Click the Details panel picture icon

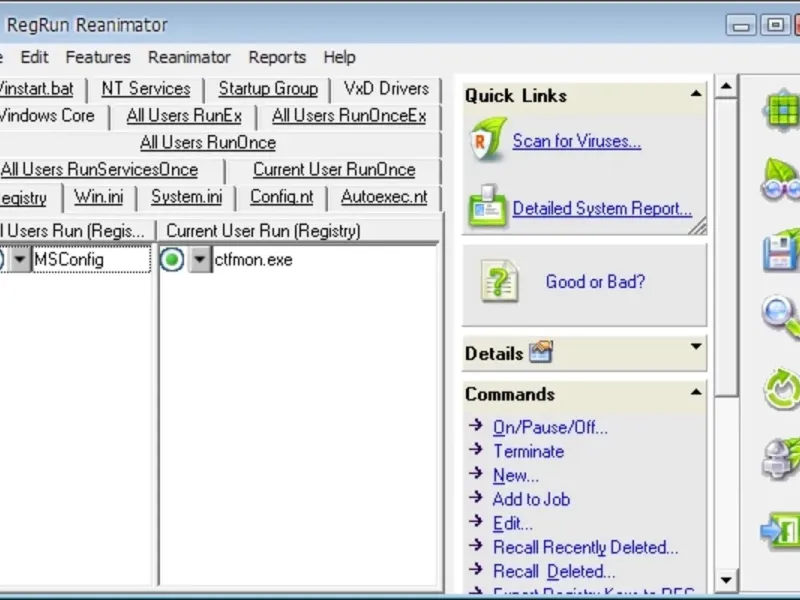coord(541,352)
